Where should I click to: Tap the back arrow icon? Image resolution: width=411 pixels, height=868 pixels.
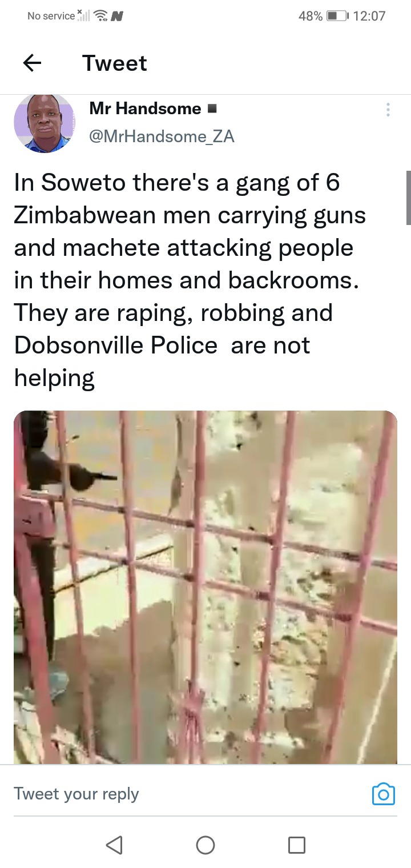(32, 63)
